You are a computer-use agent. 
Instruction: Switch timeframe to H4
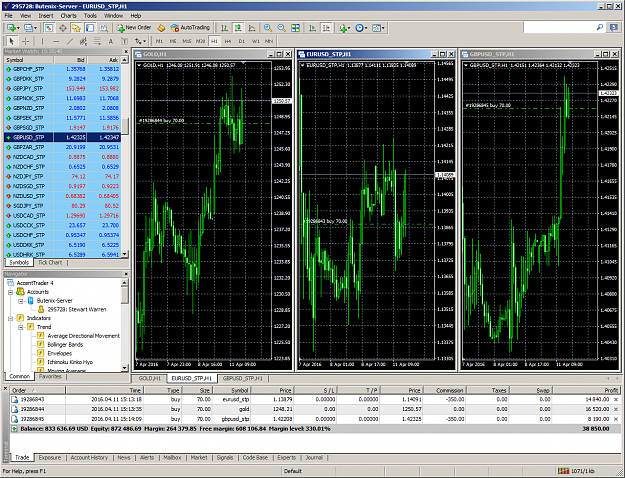228,41
